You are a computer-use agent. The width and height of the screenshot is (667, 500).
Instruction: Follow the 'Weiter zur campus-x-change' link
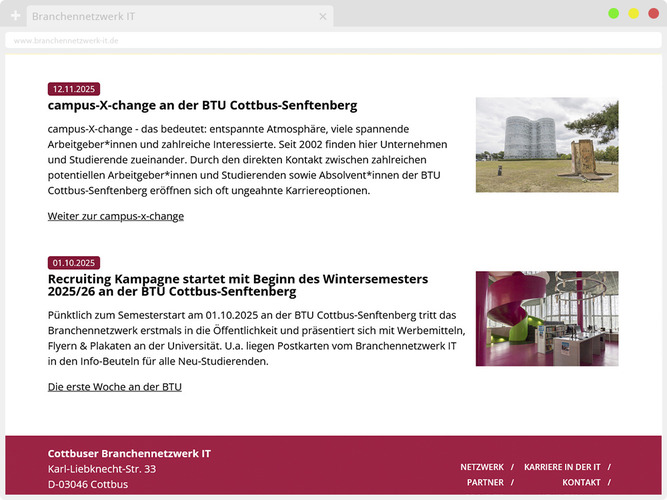pyautogui.click(x=116, y=216)
